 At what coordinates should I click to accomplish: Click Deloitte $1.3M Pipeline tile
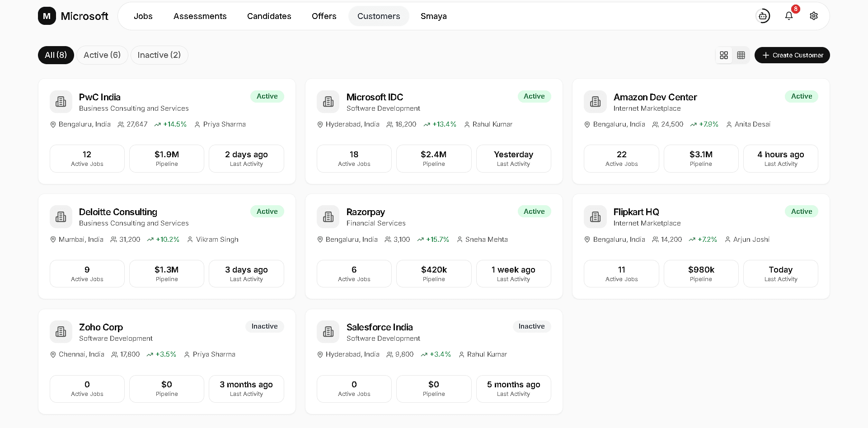(167, 274)
